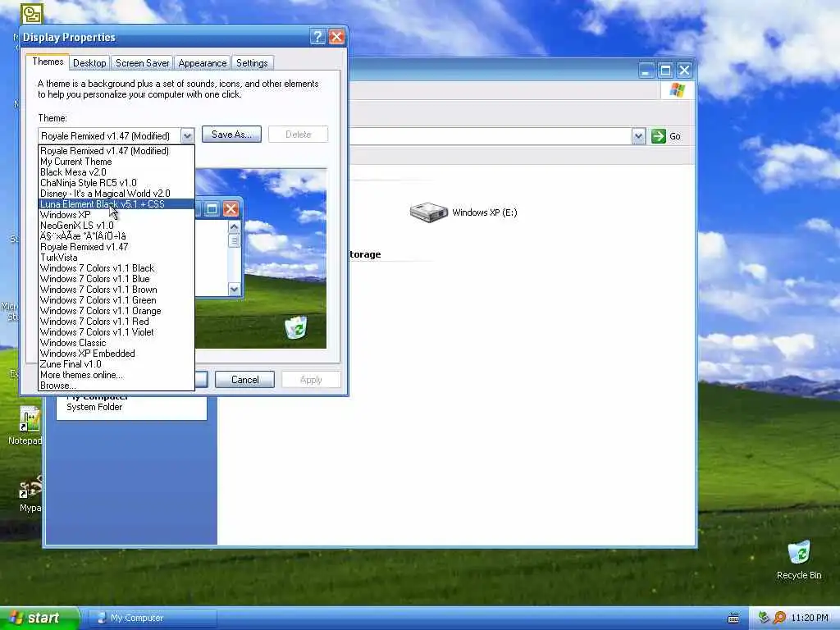Collapse the Theme dropdown arrow
The width and height of the screenshot is (840, 630).
[x=187, y=136]
